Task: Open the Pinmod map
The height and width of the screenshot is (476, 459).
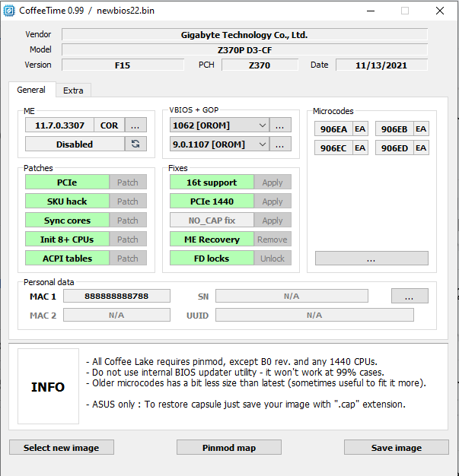Action: point(229,448)
